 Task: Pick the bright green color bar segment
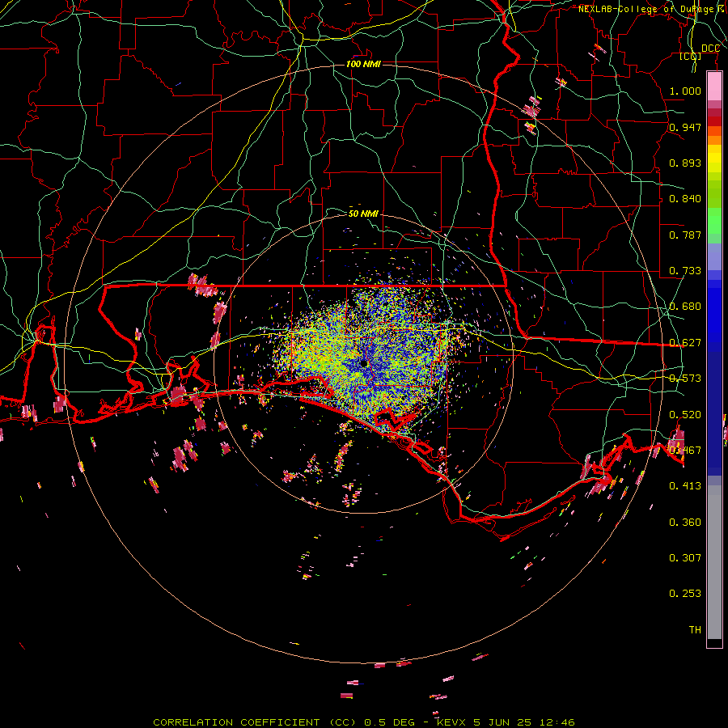tap(714, 221)
